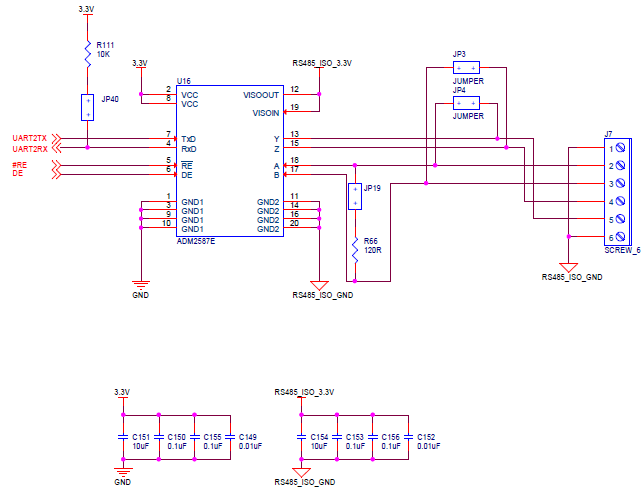
Task: Click screw terminal 1 on J7
Action: tap(620, 148)
